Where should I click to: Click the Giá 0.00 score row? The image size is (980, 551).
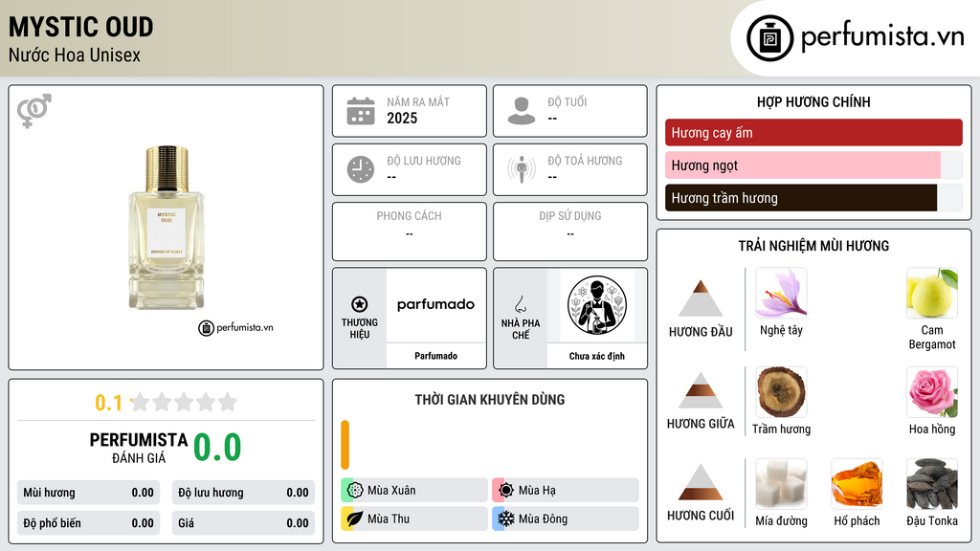tap(243, 523)
